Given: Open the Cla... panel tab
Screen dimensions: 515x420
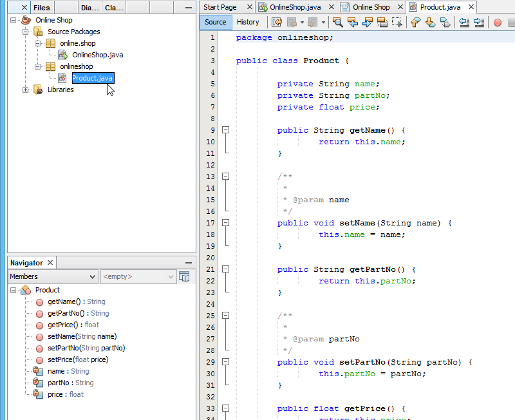Looking at the screenshot, I should tap(114, 8).
